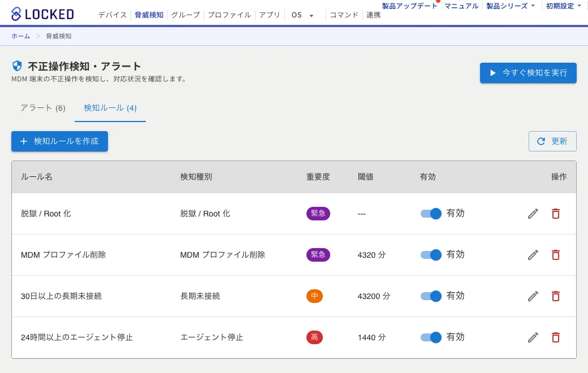The image size is (588, 373).
Task: Delete the 脱獄 / Root 化 rule via trash icon
Action: (x=556, y=214)
